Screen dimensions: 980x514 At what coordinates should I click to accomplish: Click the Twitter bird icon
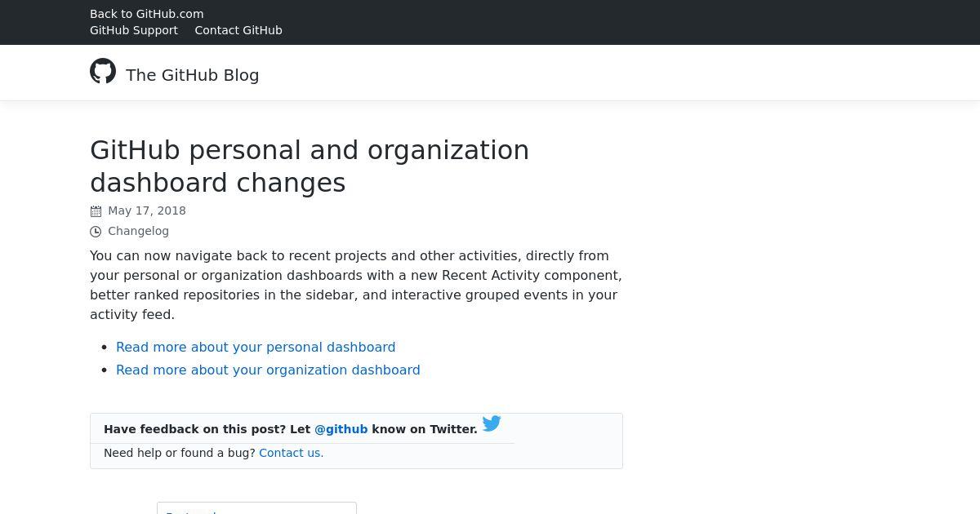click(x=492, y=423)
